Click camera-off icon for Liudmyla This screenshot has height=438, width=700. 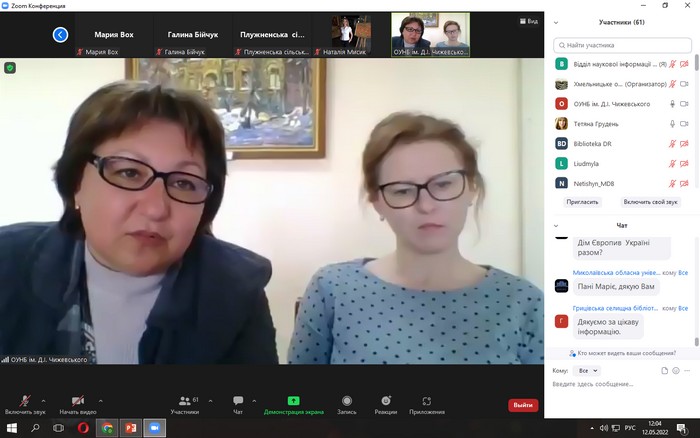point(684,164)
